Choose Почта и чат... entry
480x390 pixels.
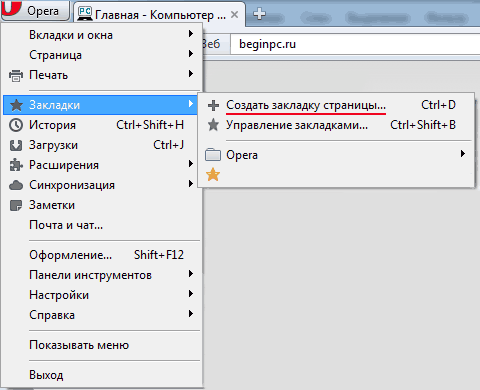(x=102, y=225)
